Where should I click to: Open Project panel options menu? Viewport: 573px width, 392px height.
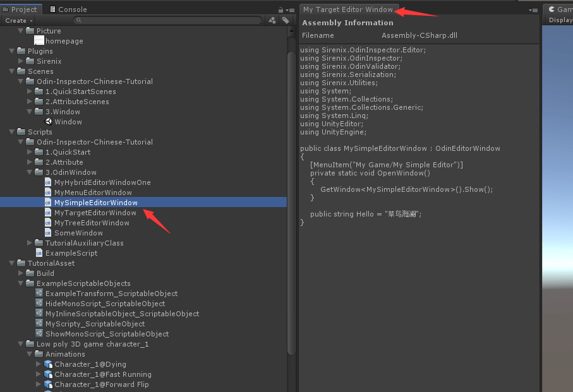290,9
